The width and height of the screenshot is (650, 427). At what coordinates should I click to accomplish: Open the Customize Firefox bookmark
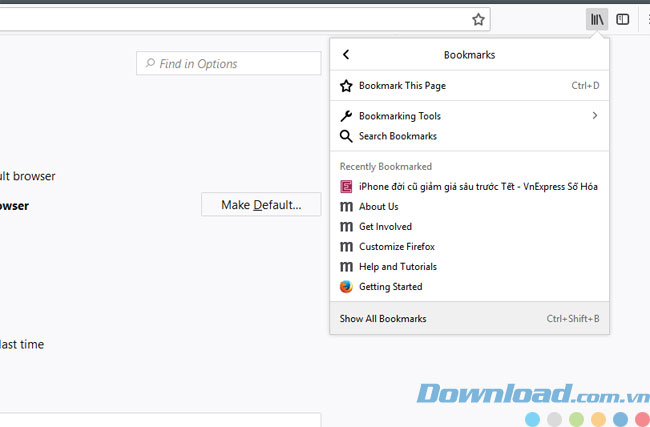(396, 247)
